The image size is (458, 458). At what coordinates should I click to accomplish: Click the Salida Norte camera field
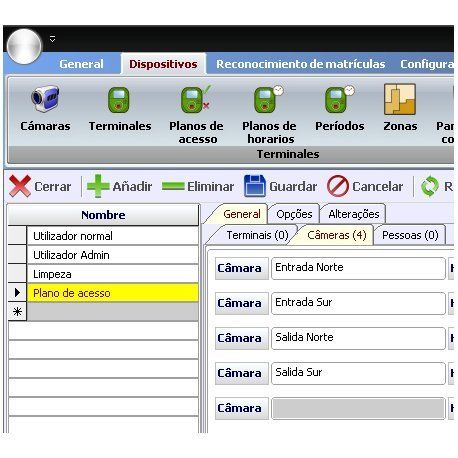pos(358,338)
